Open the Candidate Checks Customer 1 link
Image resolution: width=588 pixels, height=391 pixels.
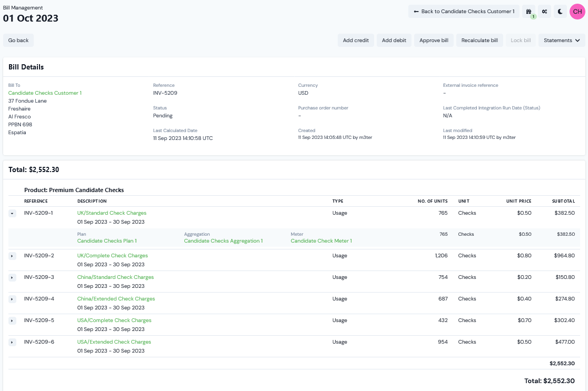[45, 93]
